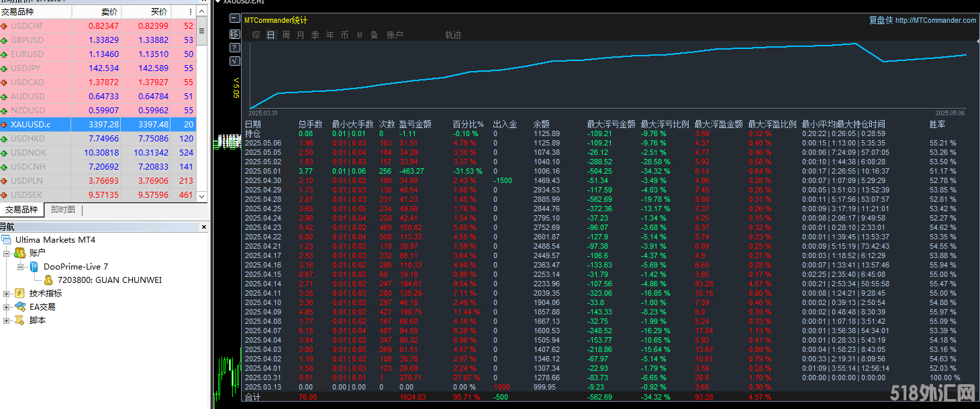
Task: Click the up arrow icon beside GBPUSD
Action: click(4, 40)
